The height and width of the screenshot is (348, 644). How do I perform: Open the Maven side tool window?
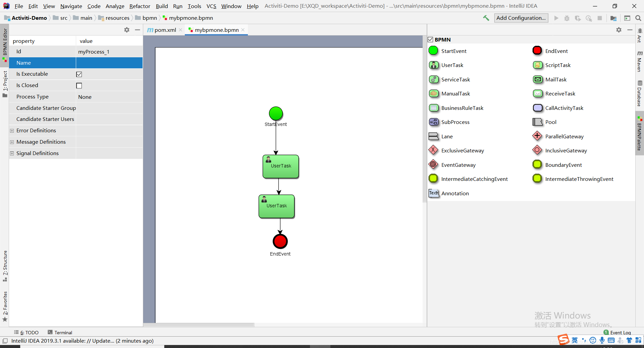[640, 61]
